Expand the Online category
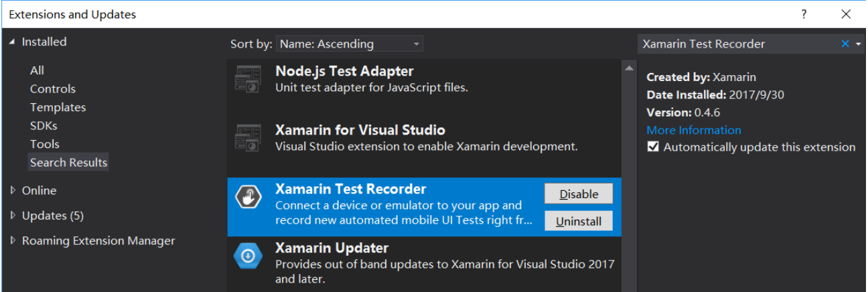This screenshot has width=868, height=292. 13,191
